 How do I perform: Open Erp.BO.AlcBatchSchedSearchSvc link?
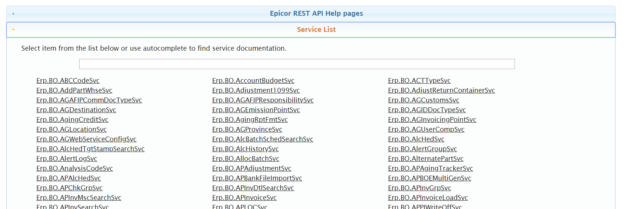[x=263, y=139]
